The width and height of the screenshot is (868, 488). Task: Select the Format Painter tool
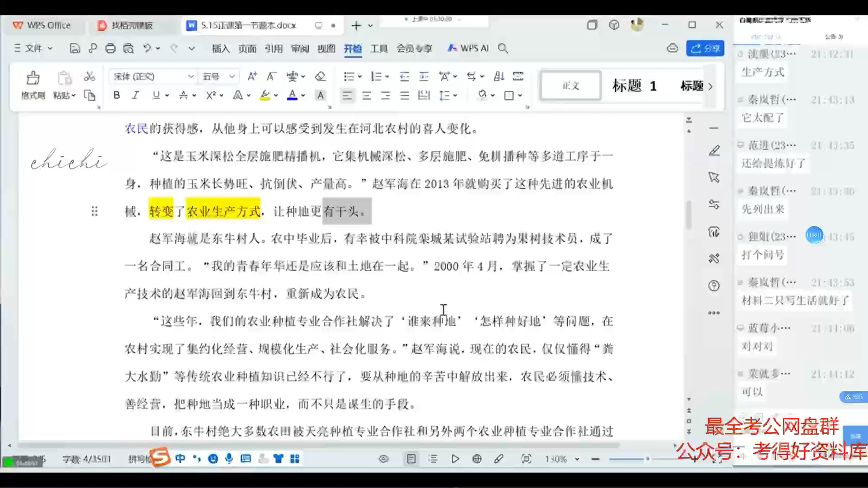pyautogui.click(x=33, y=84)
